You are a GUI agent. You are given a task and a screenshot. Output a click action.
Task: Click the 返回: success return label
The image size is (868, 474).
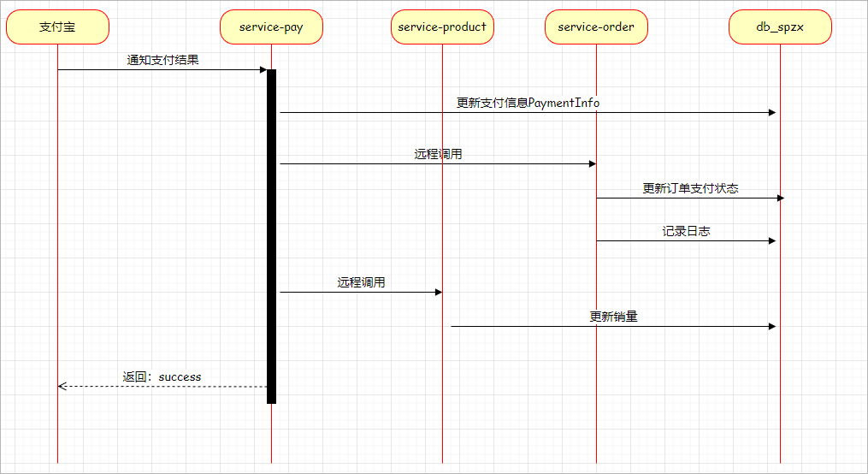pos(162,376)
